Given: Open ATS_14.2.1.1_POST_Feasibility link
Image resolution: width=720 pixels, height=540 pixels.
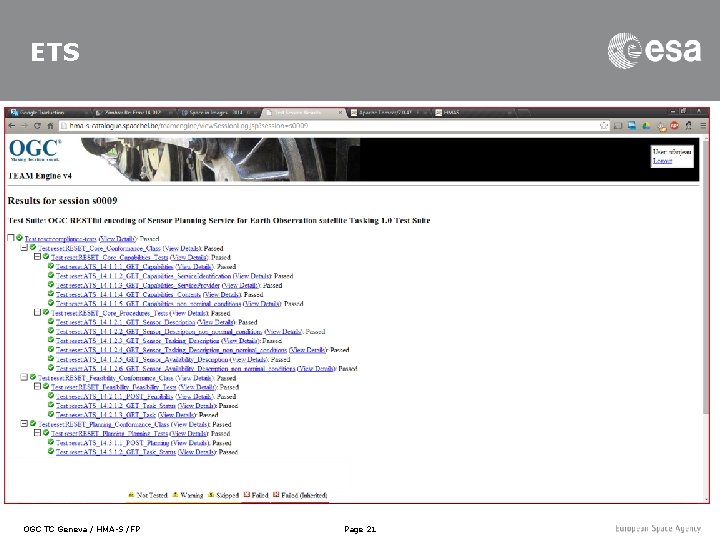Looking at the screenshot, I should 114,396.
